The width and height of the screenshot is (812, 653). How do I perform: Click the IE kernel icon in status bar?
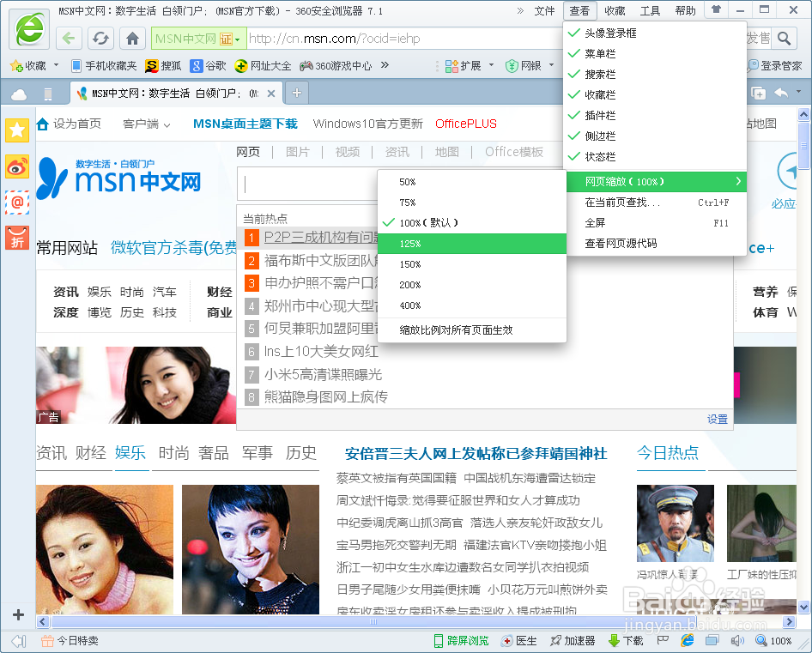point(688,641)
